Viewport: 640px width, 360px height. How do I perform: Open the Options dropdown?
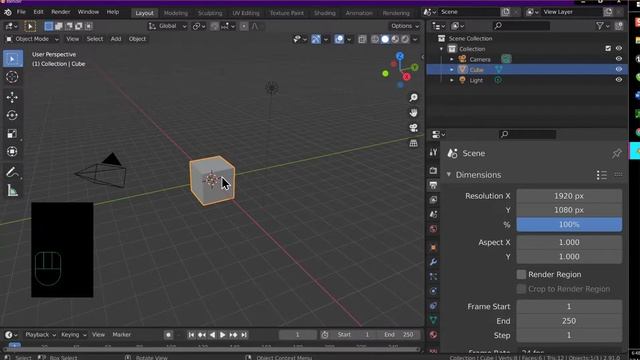pos(404,26)
